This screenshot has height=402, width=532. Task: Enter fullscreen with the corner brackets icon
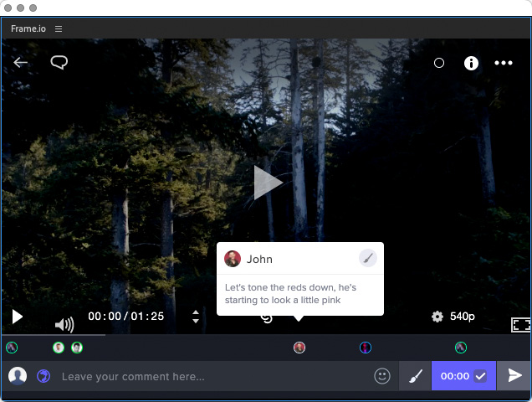tap(521, 325)
